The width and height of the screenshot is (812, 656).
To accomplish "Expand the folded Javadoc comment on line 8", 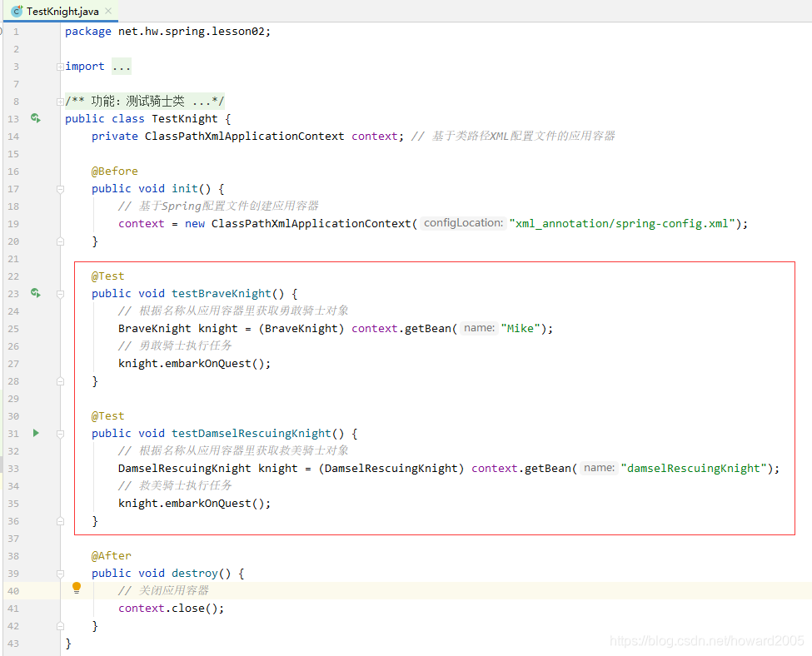I will (60, 102).
